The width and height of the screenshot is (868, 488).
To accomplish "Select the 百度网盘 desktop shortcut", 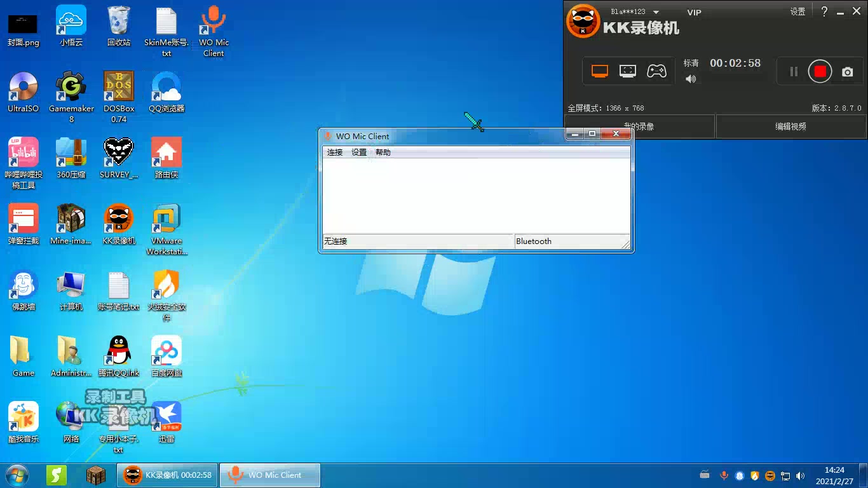I will click(166, 357).
